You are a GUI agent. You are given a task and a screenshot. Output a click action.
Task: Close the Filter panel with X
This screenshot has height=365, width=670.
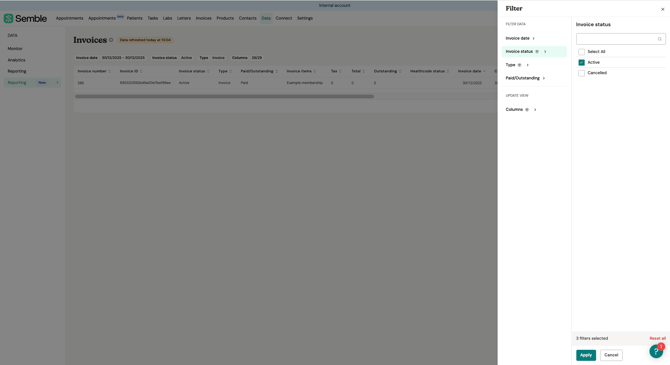(x=662, y=9)
